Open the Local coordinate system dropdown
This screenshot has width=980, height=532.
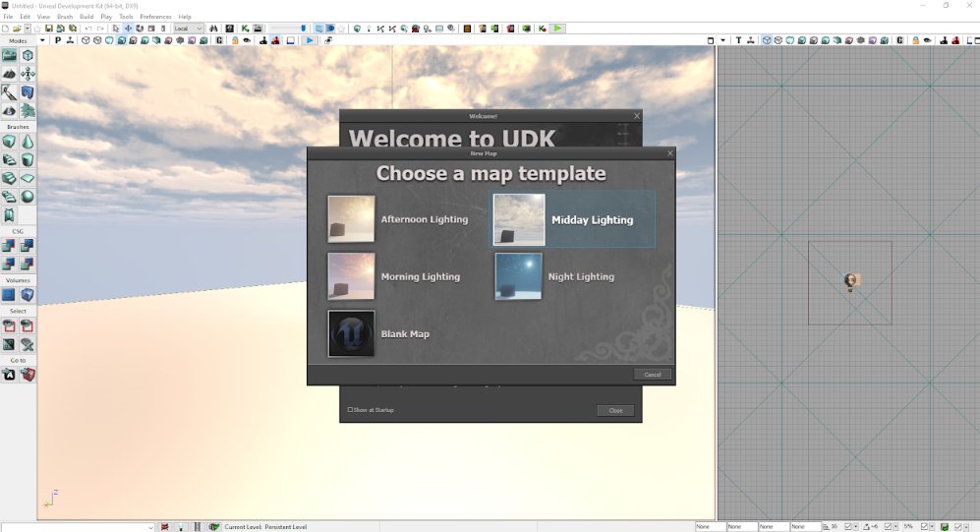tap(188, 29)
